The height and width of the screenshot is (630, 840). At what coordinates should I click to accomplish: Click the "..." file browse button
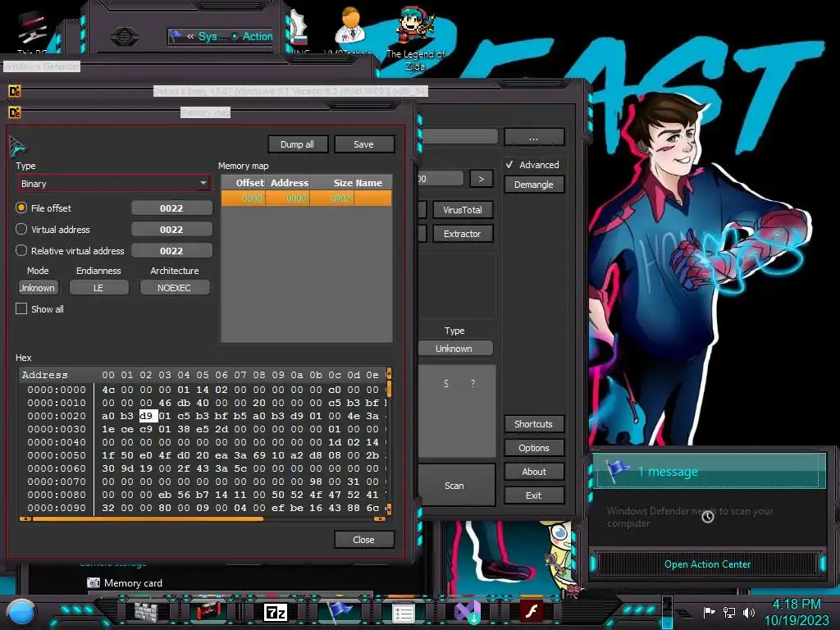[x=533, y=137]
